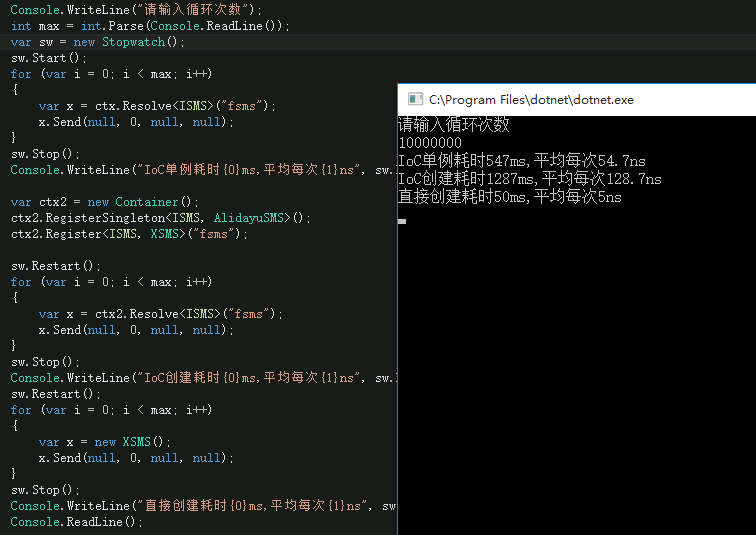Click code line int max = int.Parse

(x=150, y=26)
